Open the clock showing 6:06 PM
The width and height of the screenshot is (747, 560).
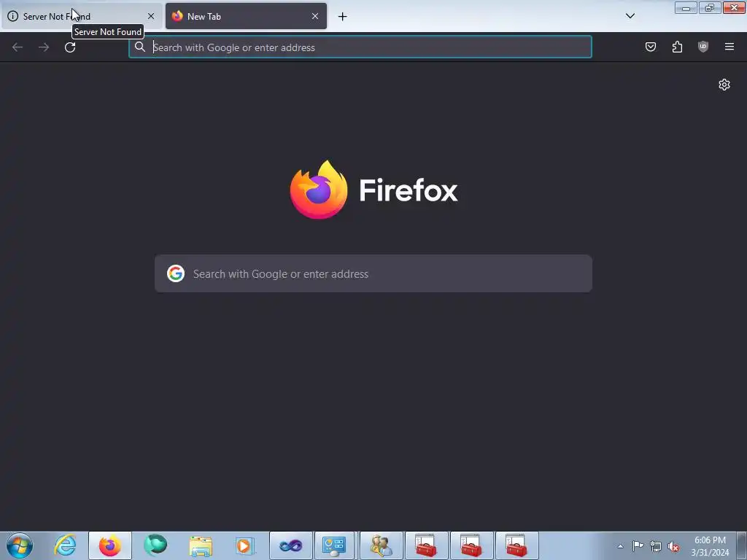tap(710, 546)
